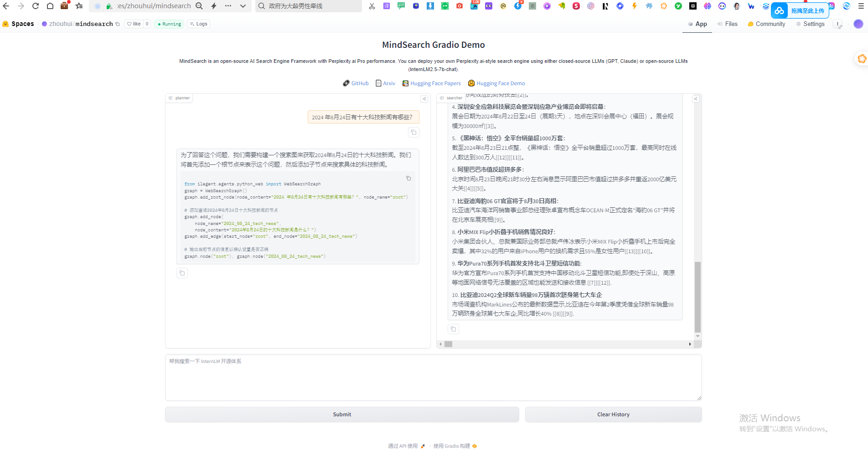The height and width of the screenshot is (455, 868).
Task: Click the blue cloud upload button
Action: [x=800, y=10]
